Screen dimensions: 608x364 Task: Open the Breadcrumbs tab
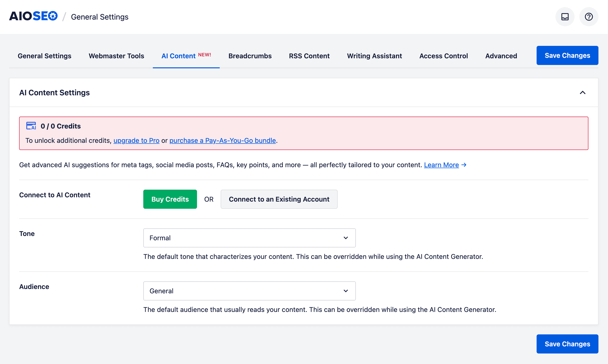pos(250,56)
